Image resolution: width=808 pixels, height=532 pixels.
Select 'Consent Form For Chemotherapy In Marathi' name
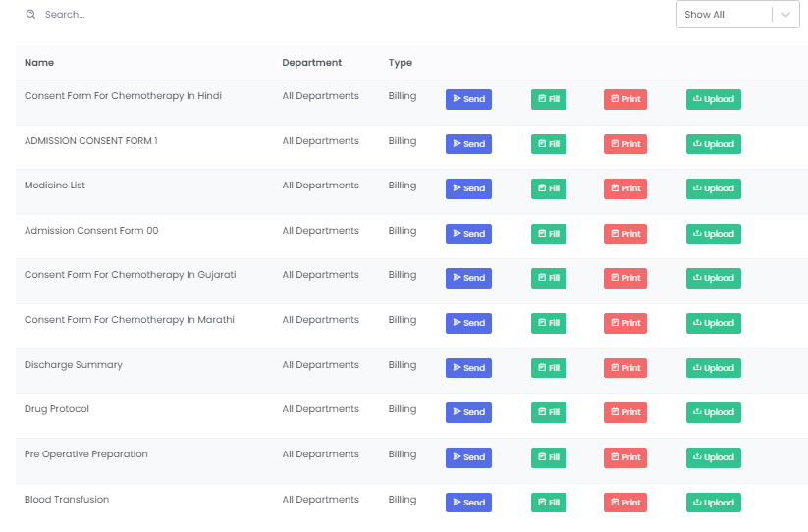pyautogui.click(x=130, y=320)
